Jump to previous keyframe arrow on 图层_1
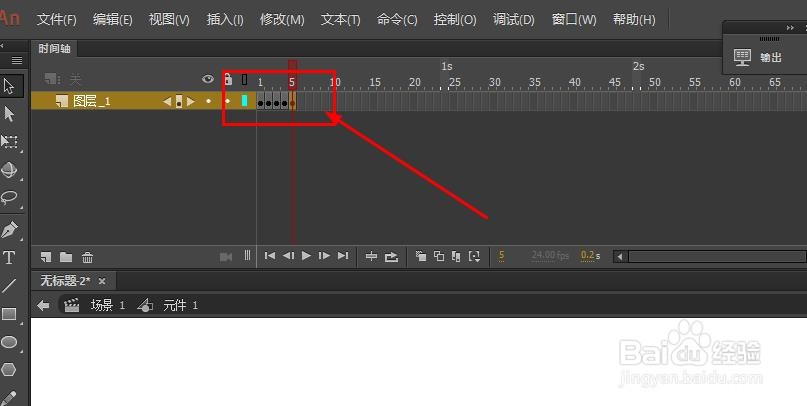The height and width of the screenshot is (406, 807). pos(167,101)
